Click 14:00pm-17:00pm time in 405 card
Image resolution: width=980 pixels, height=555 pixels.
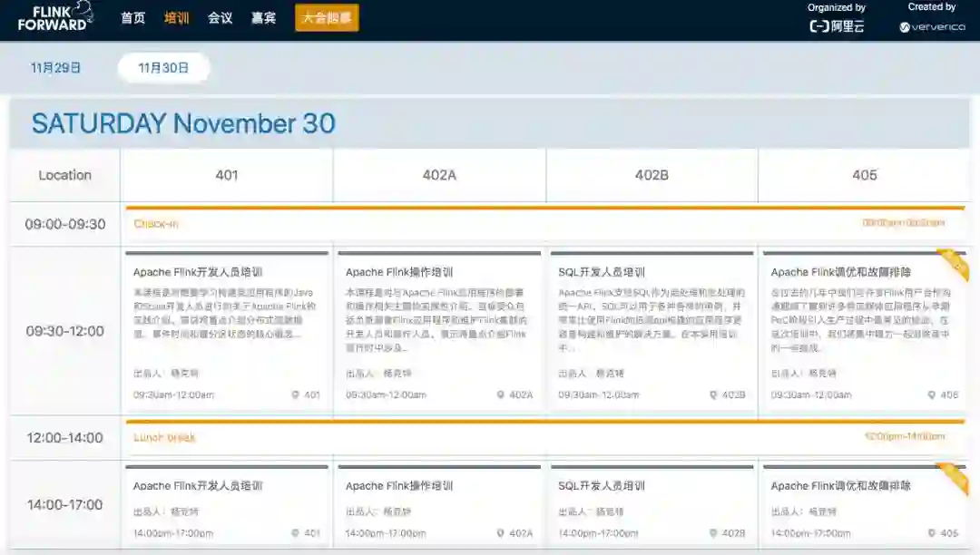[810, 533]
